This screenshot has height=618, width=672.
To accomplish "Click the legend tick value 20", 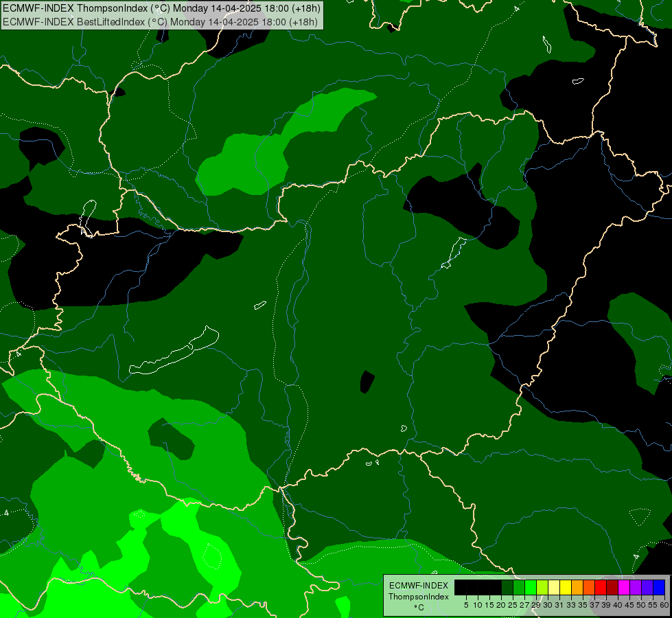I will [501, 605].
